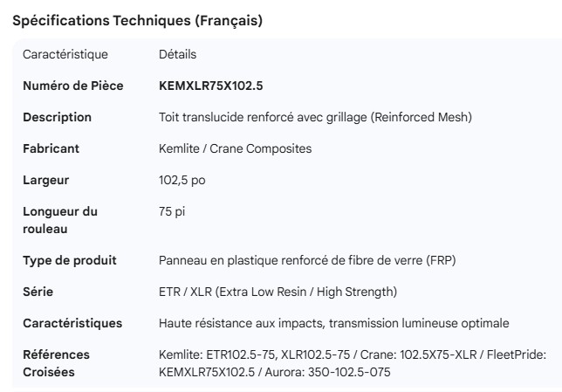Screen dimensions: 562x392
Task: Select the 75 pi length value
Action: point(172,211)
